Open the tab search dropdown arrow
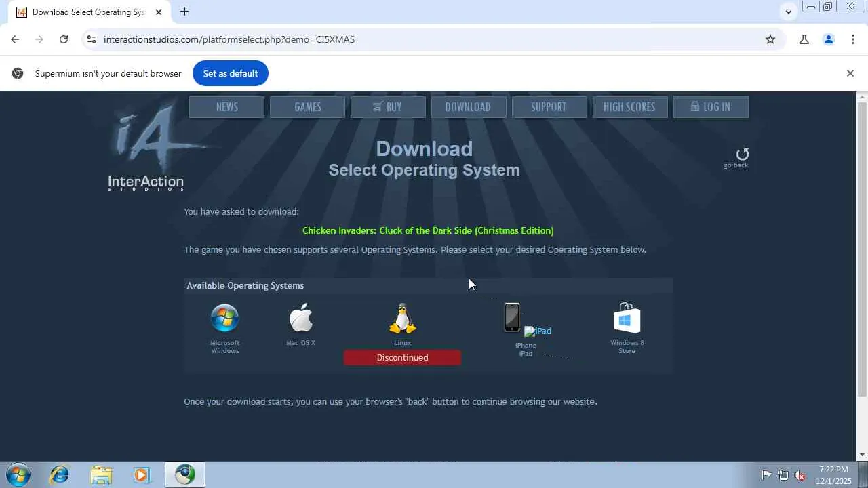 pyautogui.click(x=788, y=12)
